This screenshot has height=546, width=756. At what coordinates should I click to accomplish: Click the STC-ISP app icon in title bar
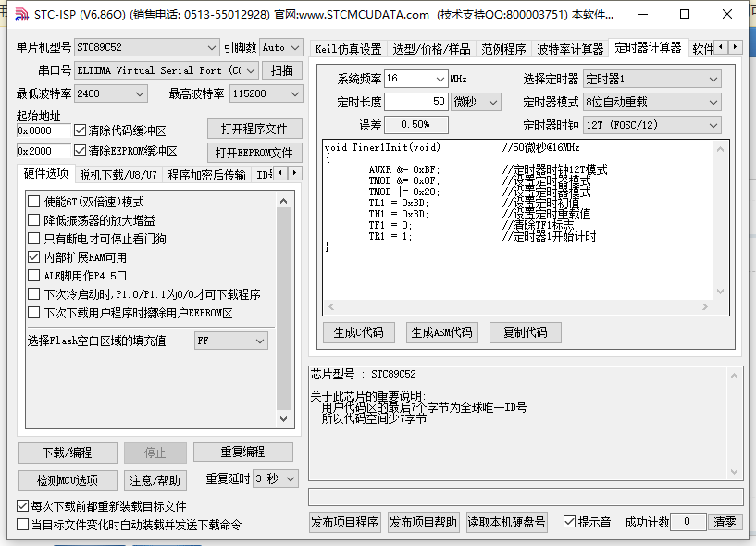coord(21,15)
